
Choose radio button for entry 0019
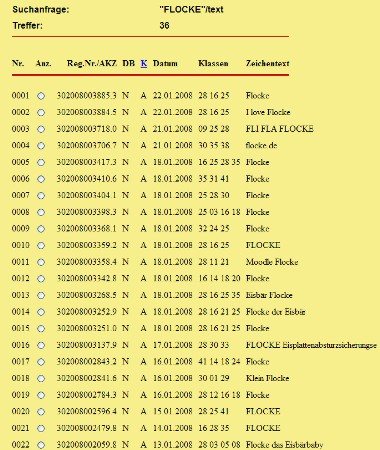41,395
